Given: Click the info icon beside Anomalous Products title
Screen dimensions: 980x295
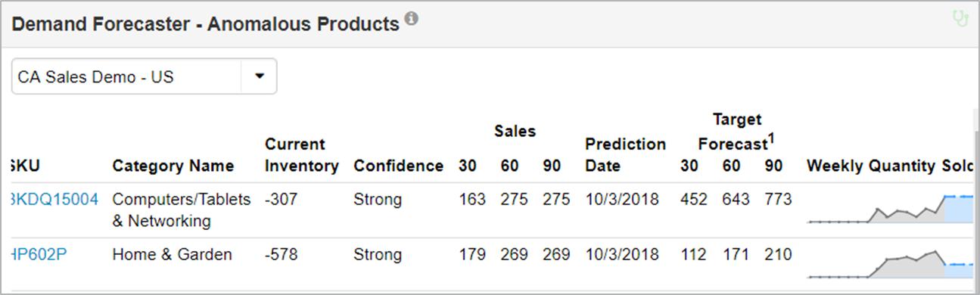Looking at the screenshot, I should pos(411,18).
